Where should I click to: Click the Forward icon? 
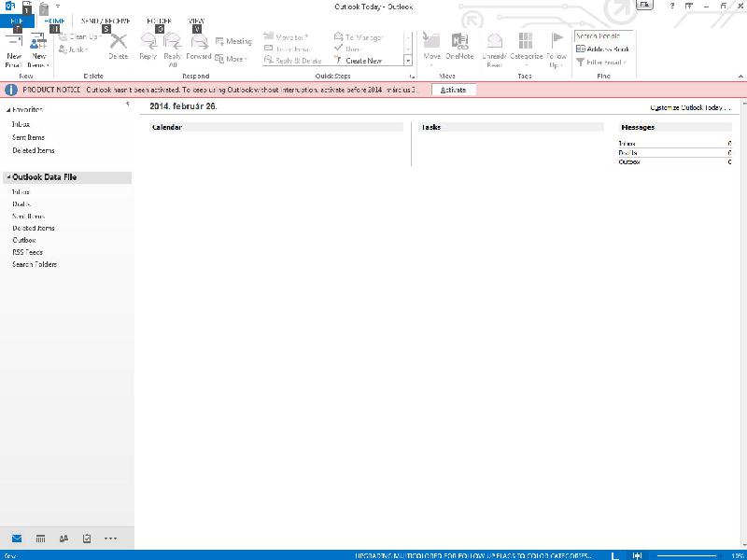pos(199,41)
